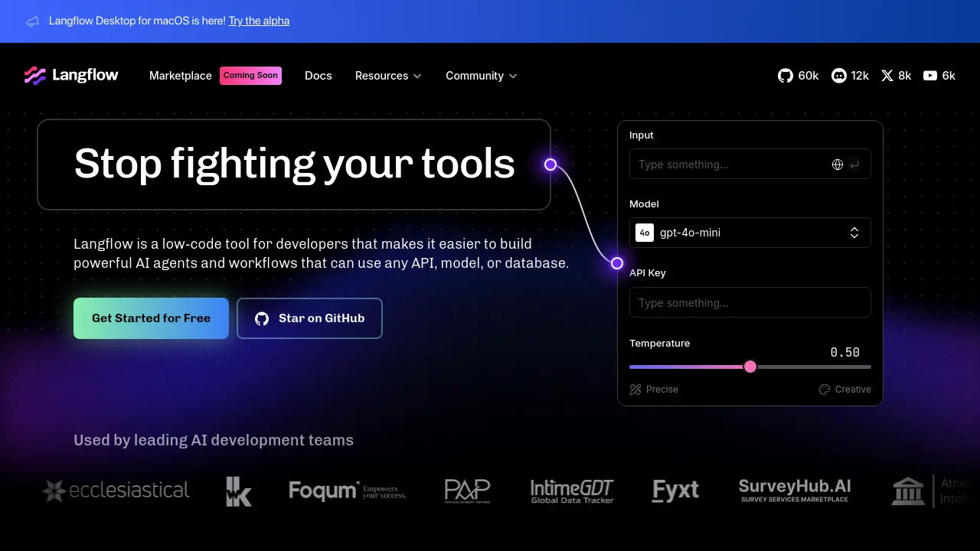Expand the Community menu
Viewport: 980px width, 551px height.
point(482,76)
